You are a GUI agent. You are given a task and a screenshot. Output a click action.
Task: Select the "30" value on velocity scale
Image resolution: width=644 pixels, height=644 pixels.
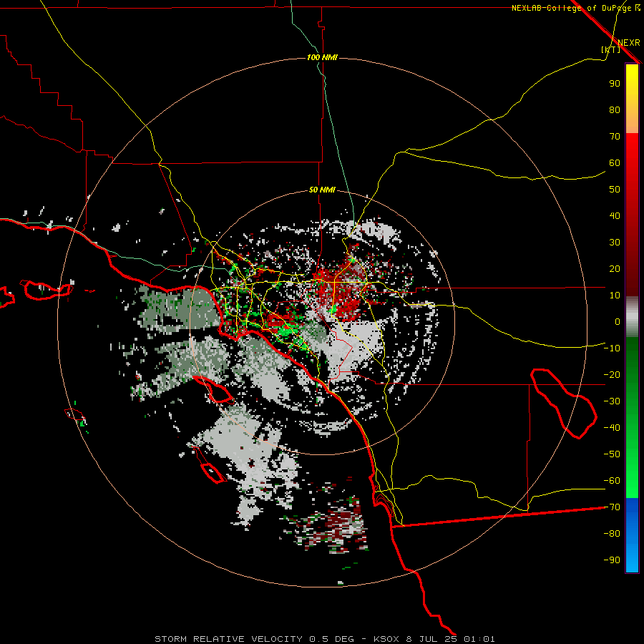(615, 243)
